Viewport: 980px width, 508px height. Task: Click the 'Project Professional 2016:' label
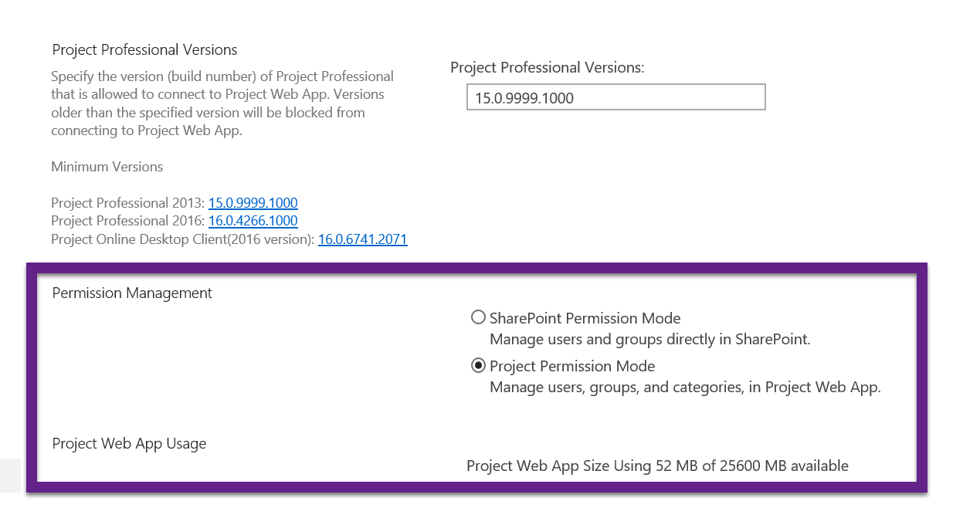tap(127, 221)
